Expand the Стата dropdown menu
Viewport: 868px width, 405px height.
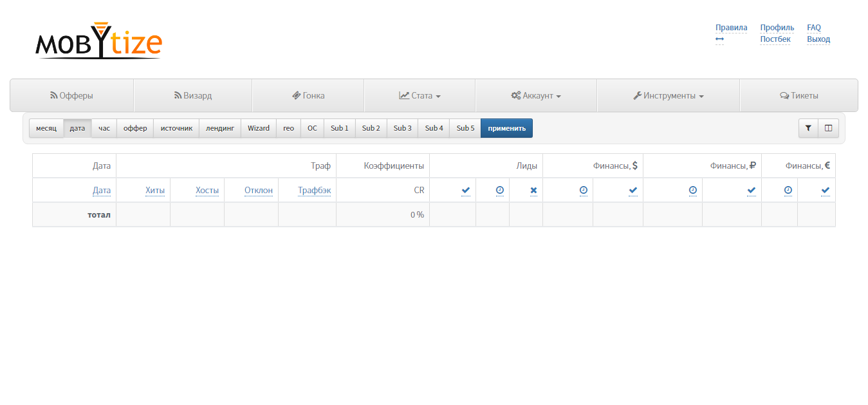(420, 95)
